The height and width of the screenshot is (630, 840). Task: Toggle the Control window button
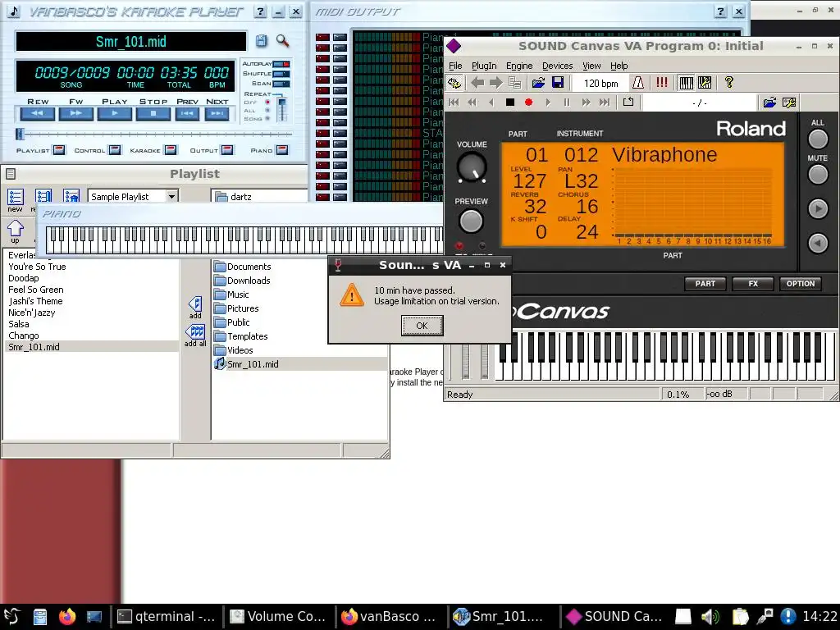[x=115, y=150]
